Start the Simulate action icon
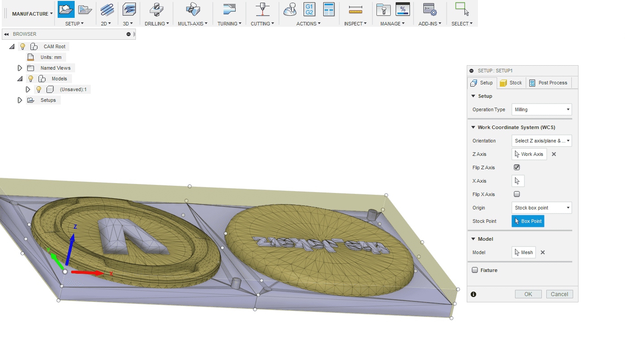Viewport: 625px width, 364px height. pos(290,9)
